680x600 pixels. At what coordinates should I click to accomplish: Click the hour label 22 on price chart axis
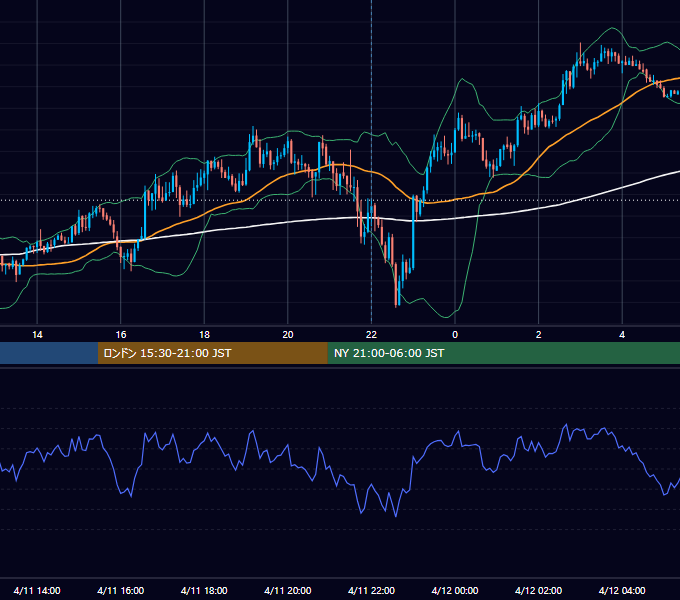point(371,335)
